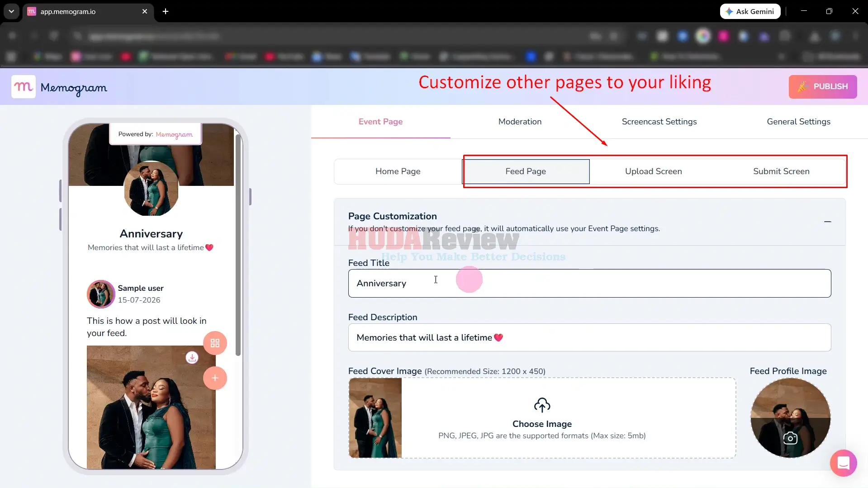
Task: Click the upload cloud icon for cover image
Action: tap(542, 405)
